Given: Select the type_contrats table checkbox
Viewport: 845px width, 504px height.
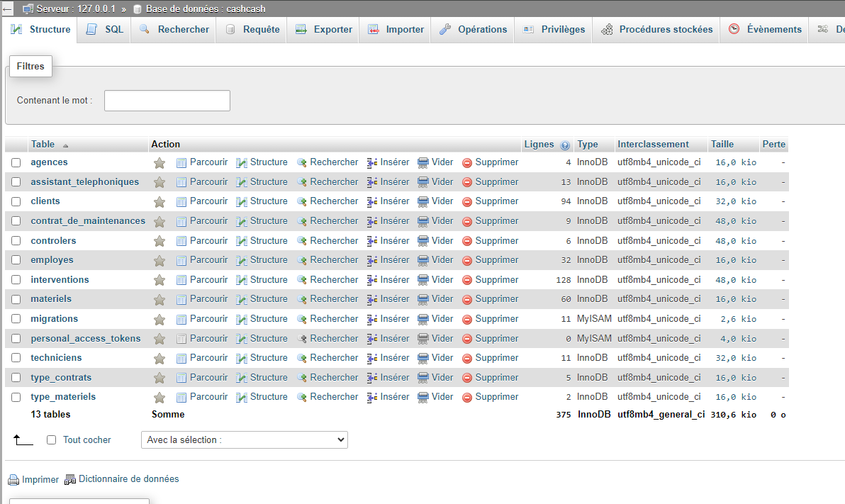Looking at the screenshot, I should tap(16, 378).
